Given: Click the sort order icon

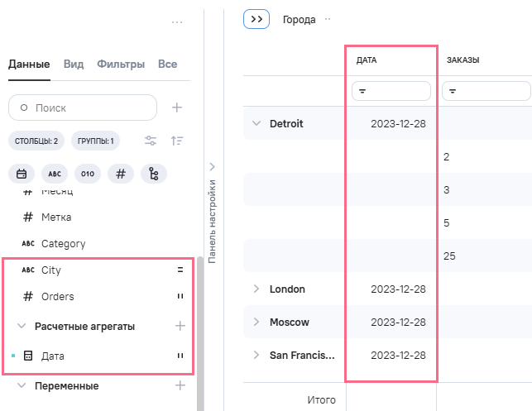Looking at the screenshot, I should pyautogui.click(x=177, y=141).
